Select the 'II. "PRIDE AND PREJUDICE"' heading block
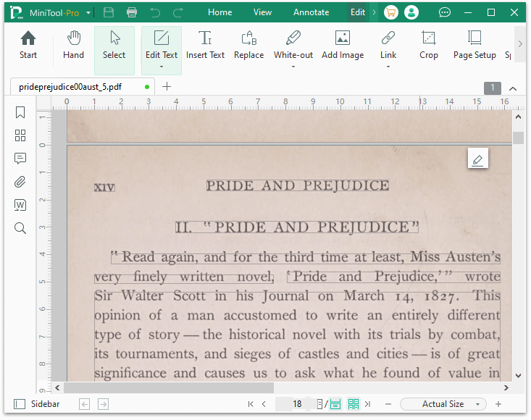531x420 pixels. click(297, 227)
